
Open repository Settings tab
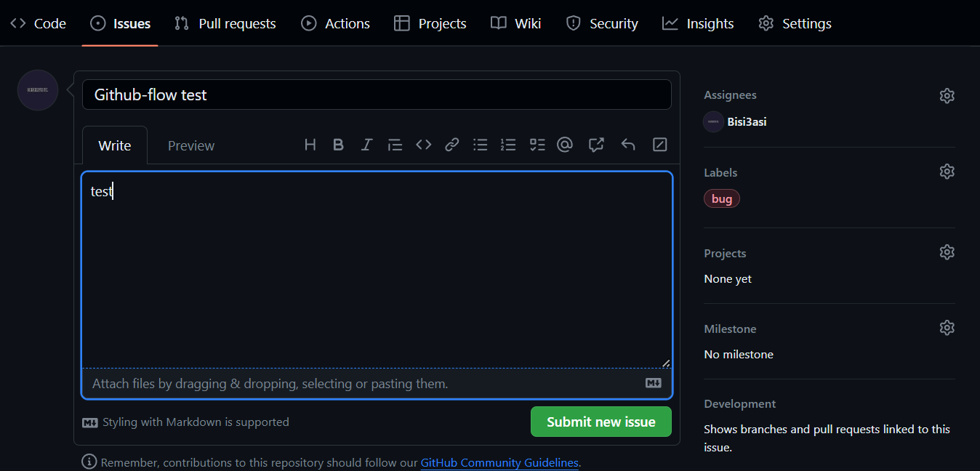point(795,23)
